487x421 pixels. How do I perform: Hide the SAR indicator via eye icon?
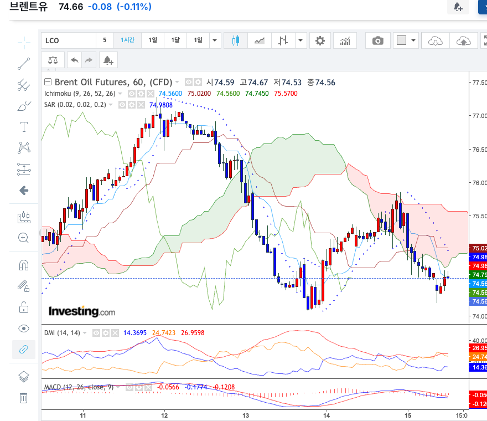[122, 105]
